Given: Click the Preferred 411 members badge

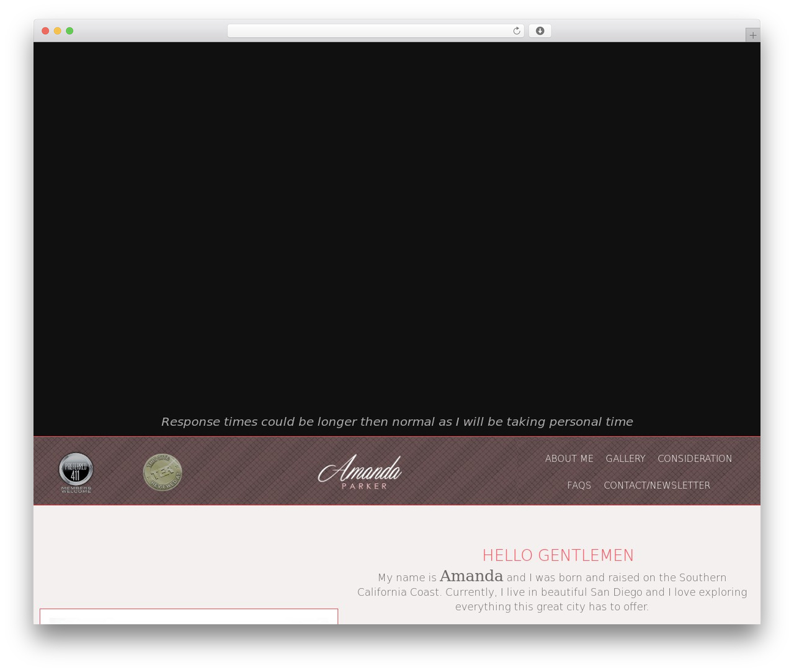Looking at the screenshot, I should [76, 472].
